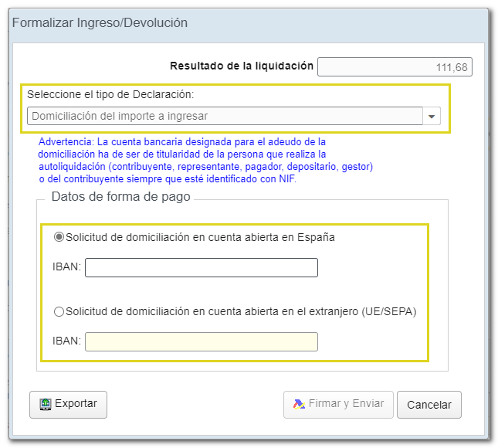Focus the IBAN field for Spanish account
498x448 pixels.
tap(201, 267)
